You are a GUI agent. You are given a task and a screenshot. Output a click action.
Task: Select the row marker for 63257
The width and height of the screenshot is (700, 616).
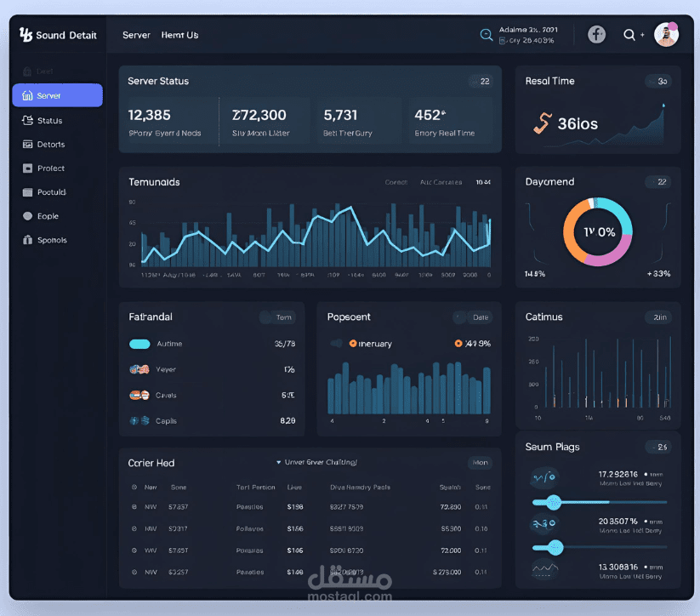pyautogui.click(x=134, y=572)
